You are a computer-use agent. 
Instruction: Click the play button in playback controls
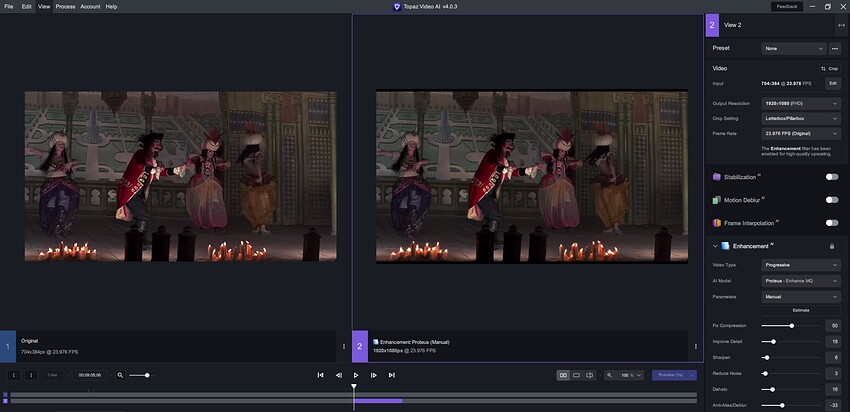click(355, 375)
